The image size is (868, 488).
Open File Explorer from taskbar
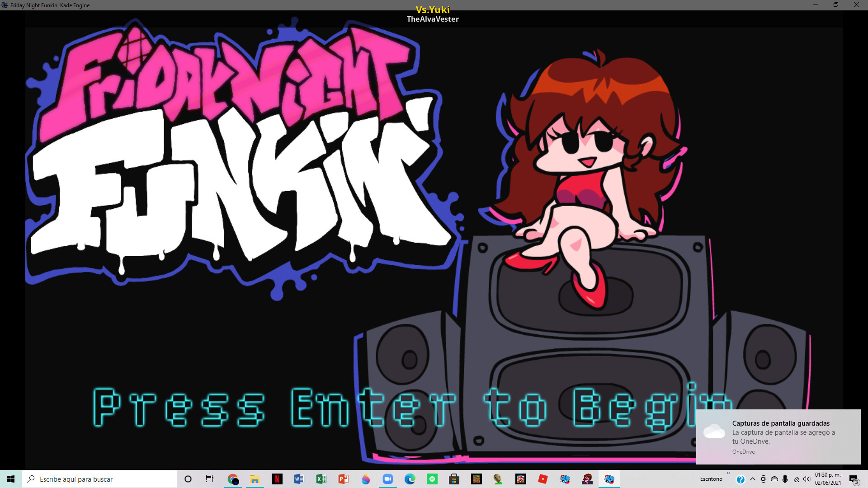(x=255, y=479)
